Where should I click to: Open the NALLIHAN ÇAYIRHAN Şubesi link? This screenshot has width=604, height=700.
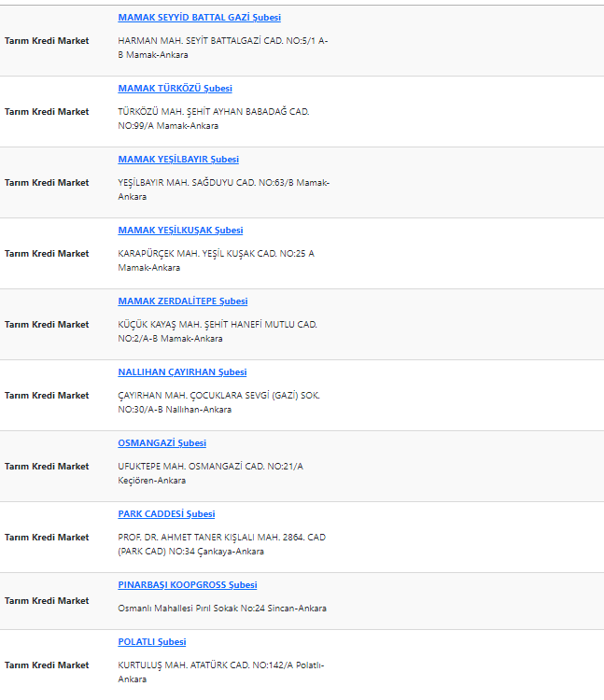(x=182, y=372)
